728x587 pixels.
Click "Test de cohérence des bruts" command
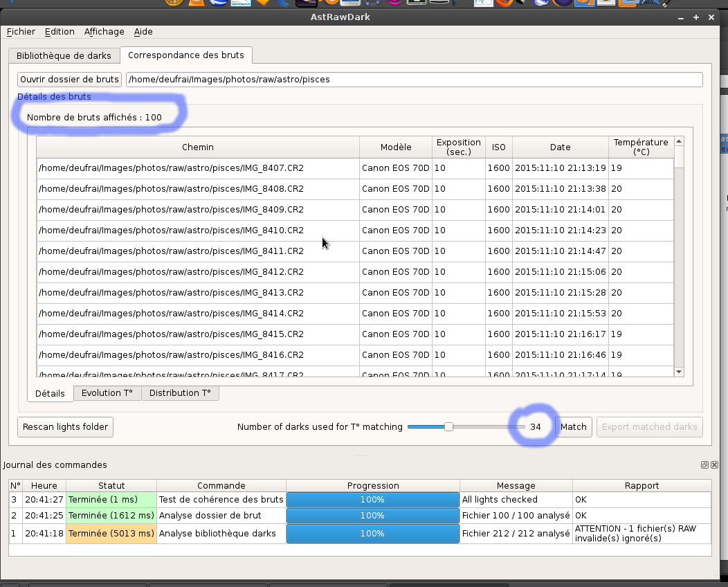[x=221, y=500]
